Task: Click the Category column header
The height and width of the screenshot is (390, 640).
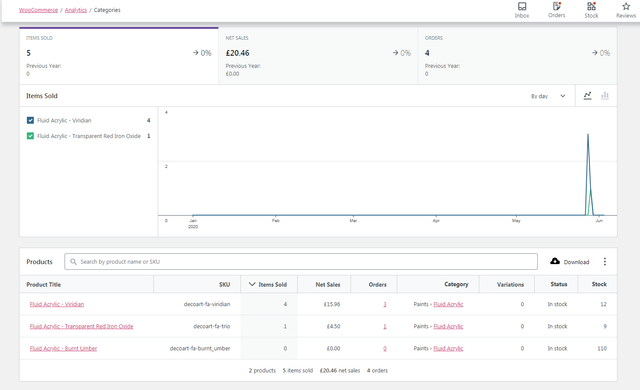Action: coord(456,284)
